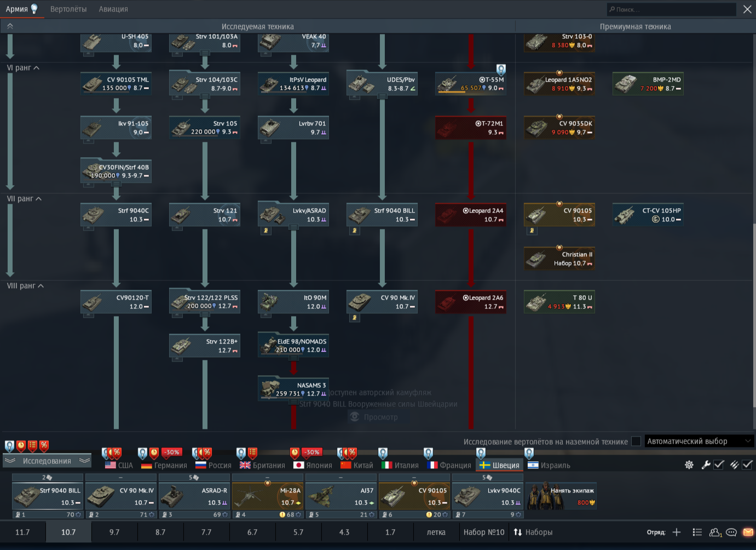Select the Mi-28A crew slot
This screenshot has width=756, height=550.
268,496
